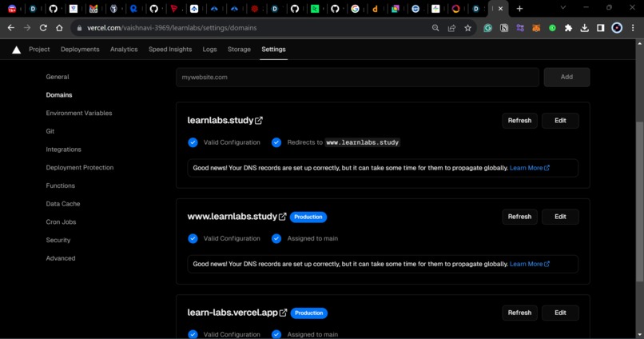Select the Settings tab

coord(273,50)
